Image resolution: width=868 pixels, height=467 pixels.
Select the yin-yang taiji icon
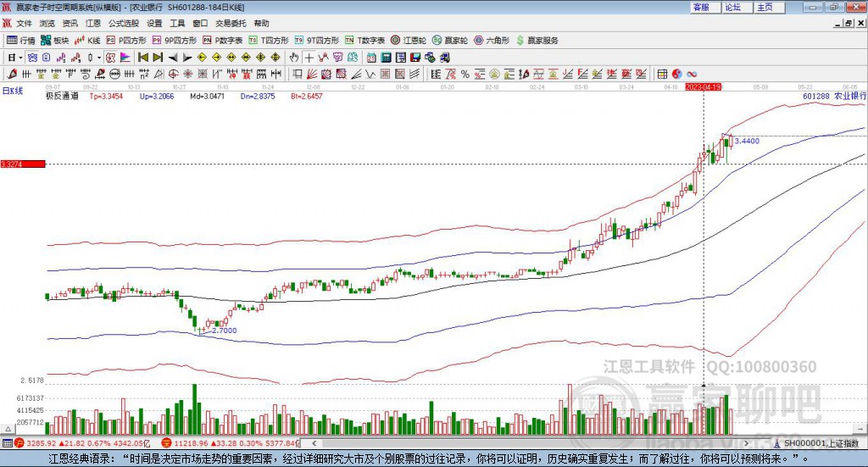[x=676, y=74]
